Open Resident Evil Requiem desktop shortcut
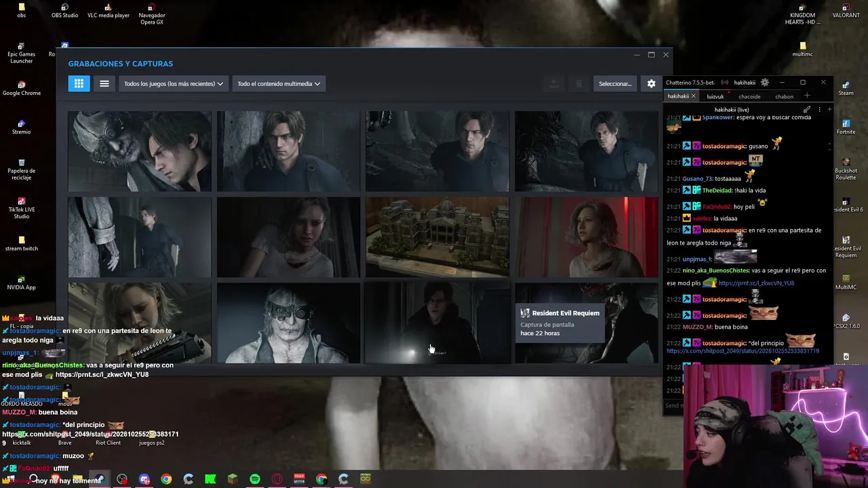 [846, 247]
